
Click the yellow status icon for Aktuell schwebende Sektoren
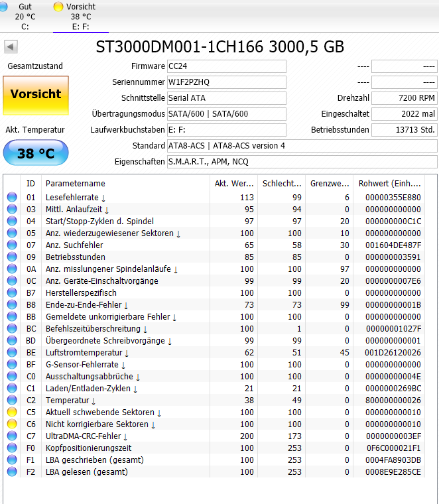pyautogui.click(x=12, y=412)
